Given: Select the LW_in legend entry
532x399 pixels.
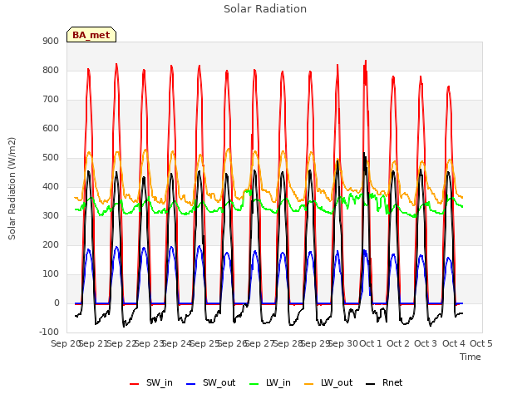Looking at the screenshot, I should click(270, 382).
